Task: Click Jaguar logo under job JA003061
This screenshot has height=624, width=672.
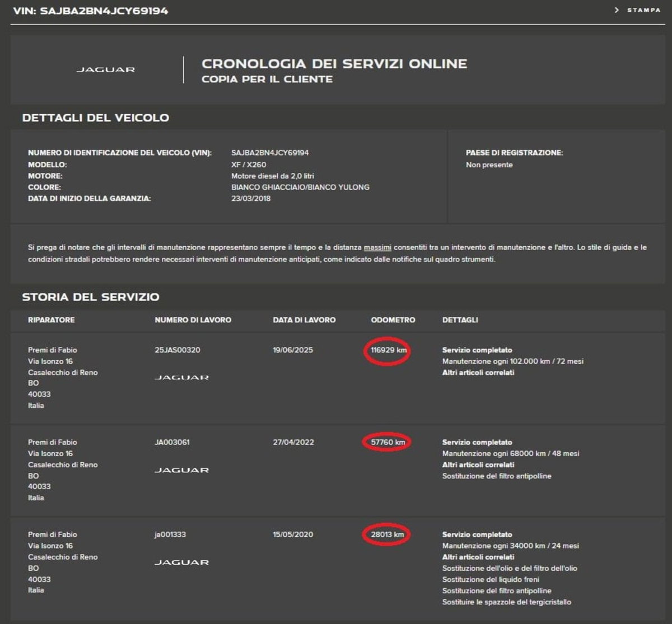Action: (181, 470)
